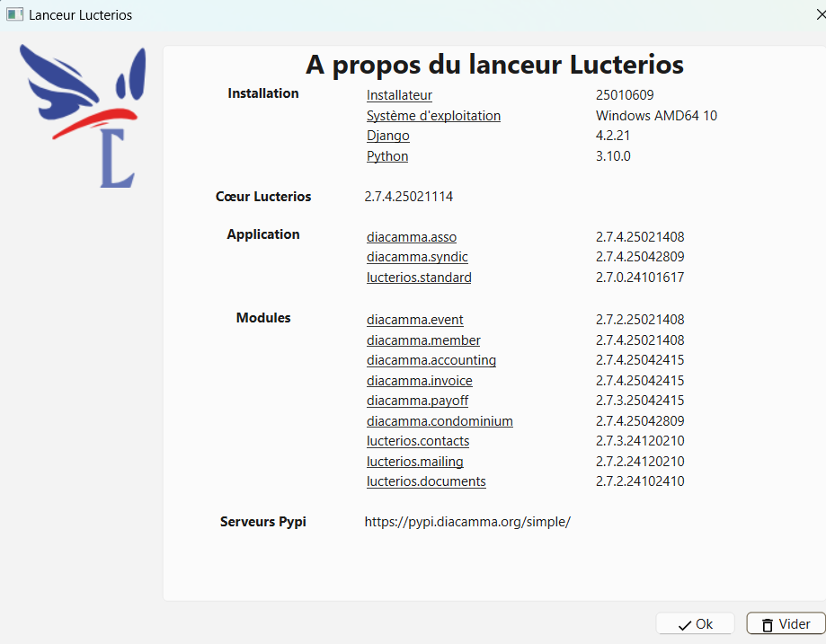This screenshot has width=826, height=644.
Task: Click the Application section label
Action: pos(263,234)
